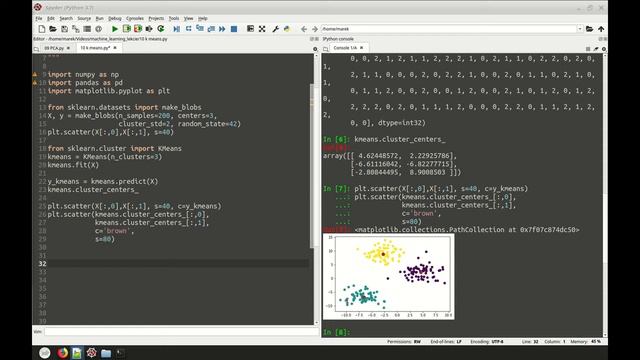The height and width of the screenshot is (360, 640).
Task: Debug step return icon
Action: coord(211,29)
